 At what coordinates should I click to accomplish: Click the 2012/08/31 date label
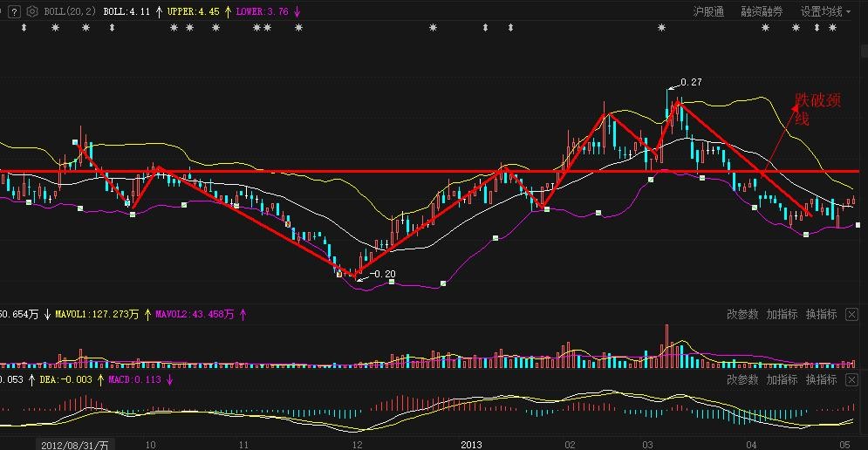click(x=73, y=444)
